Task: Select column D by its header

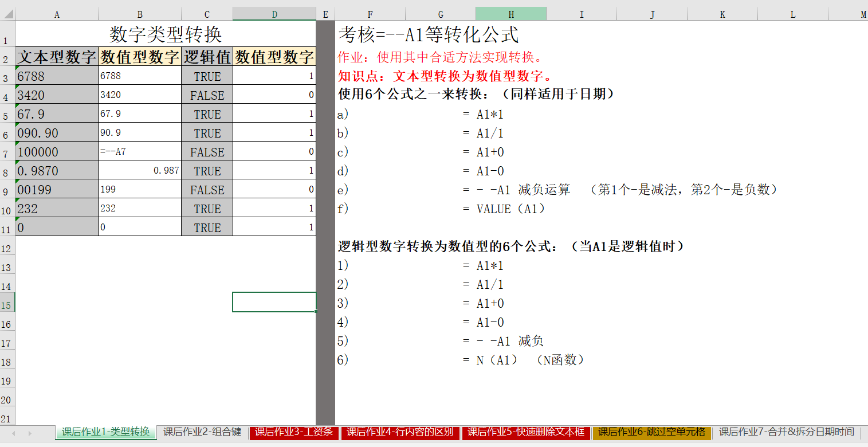Action: pos(274,14)
